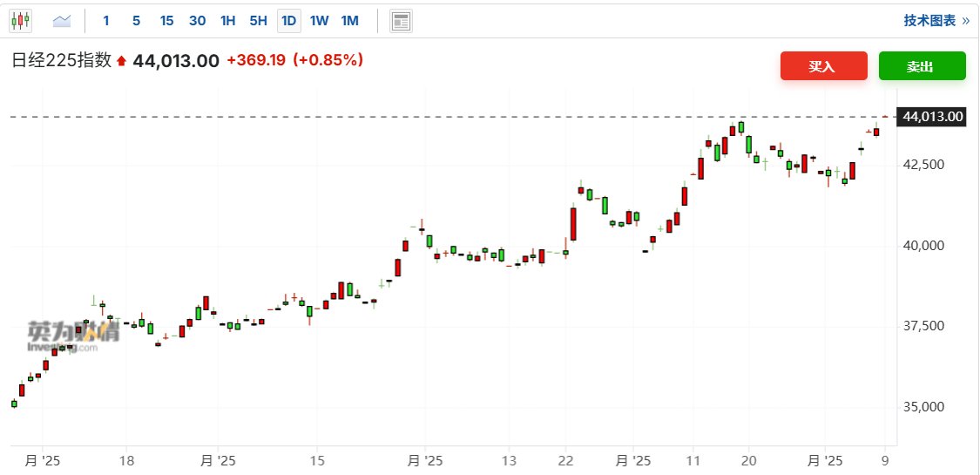
Task: Click the date label 13 on time axis
Action: (x=509, y=461)
